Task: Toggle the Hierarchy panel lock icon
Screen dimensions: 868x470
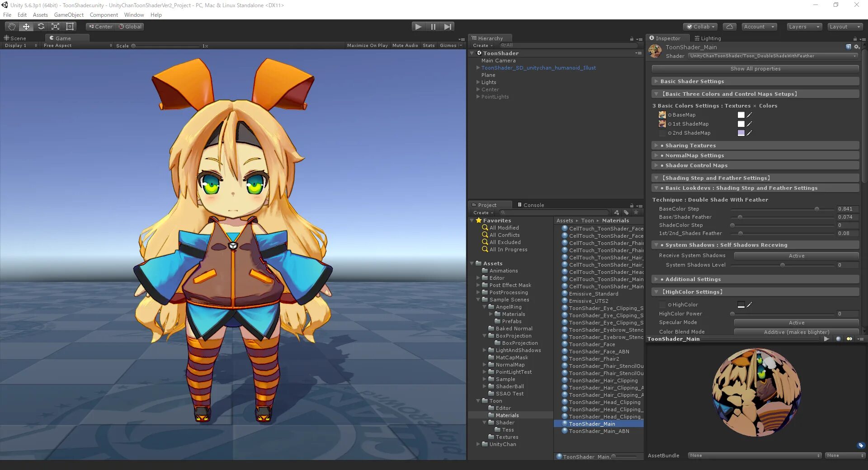Action: [632, 39]
